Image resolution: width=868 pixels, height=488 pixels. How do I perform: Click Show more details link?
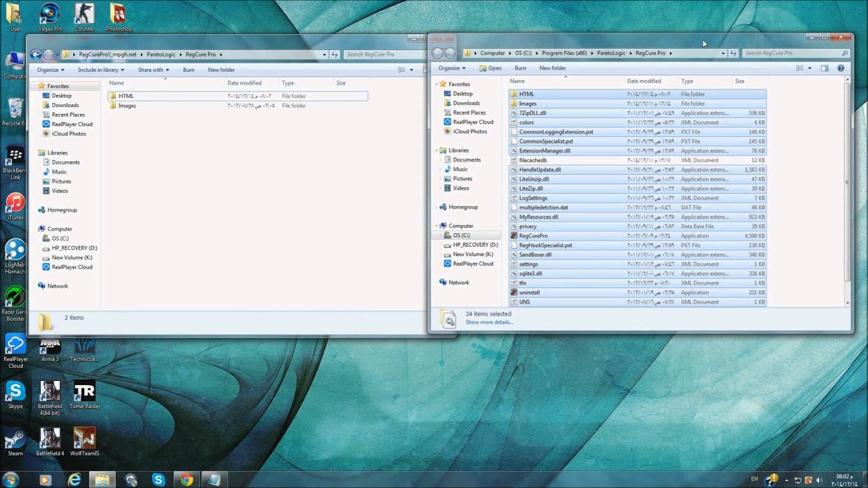point(489,322)
